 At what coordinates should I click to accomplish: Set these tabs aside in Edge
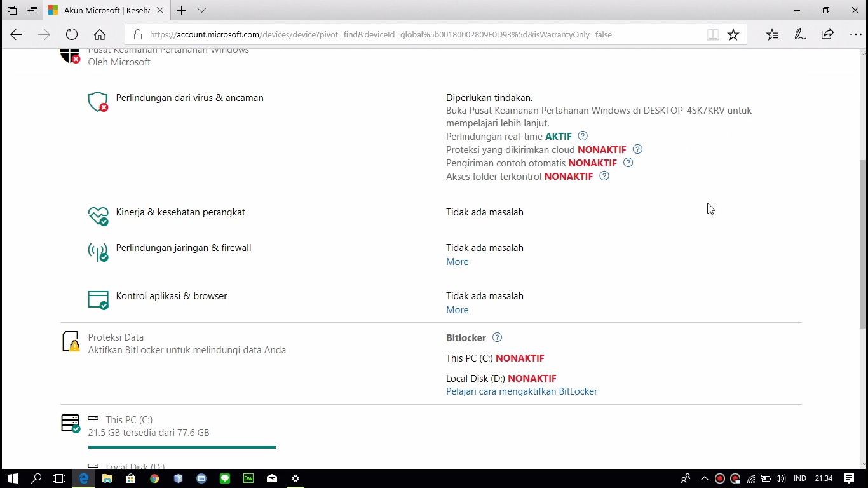32,10
